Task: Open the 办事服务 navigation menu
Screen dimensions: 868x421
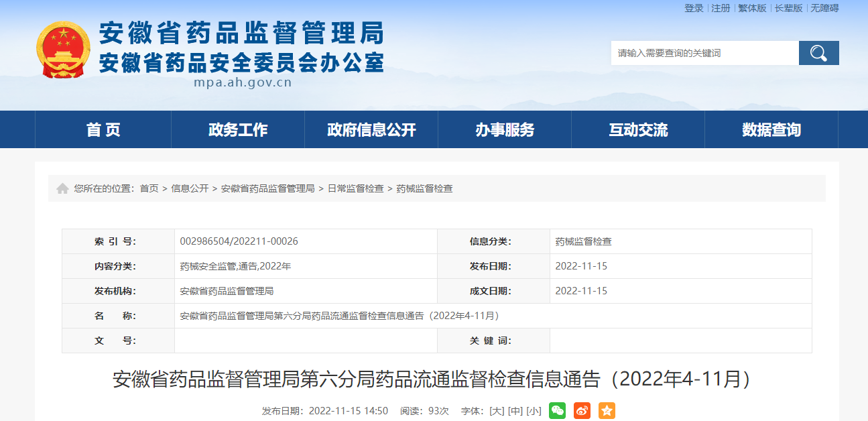Action: click(x=505, y=129)
